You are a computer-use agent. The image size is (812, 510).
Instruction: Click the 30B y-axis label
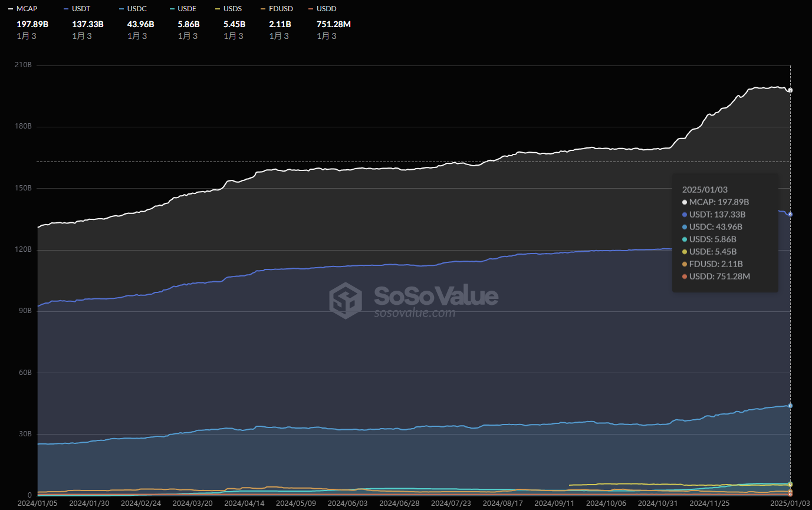tap(24, 434)
